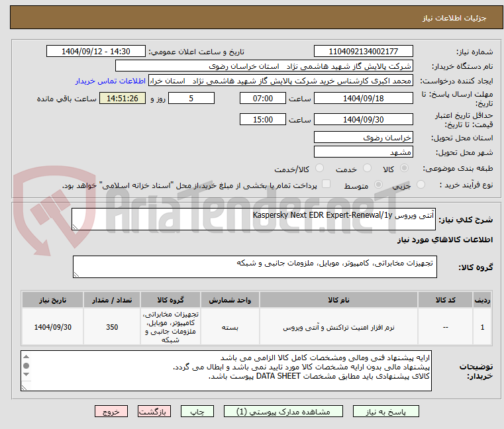This screenshot has height=429, width=504.
Task: Click response deadline time 07:00 field
Action: (263, 99)
